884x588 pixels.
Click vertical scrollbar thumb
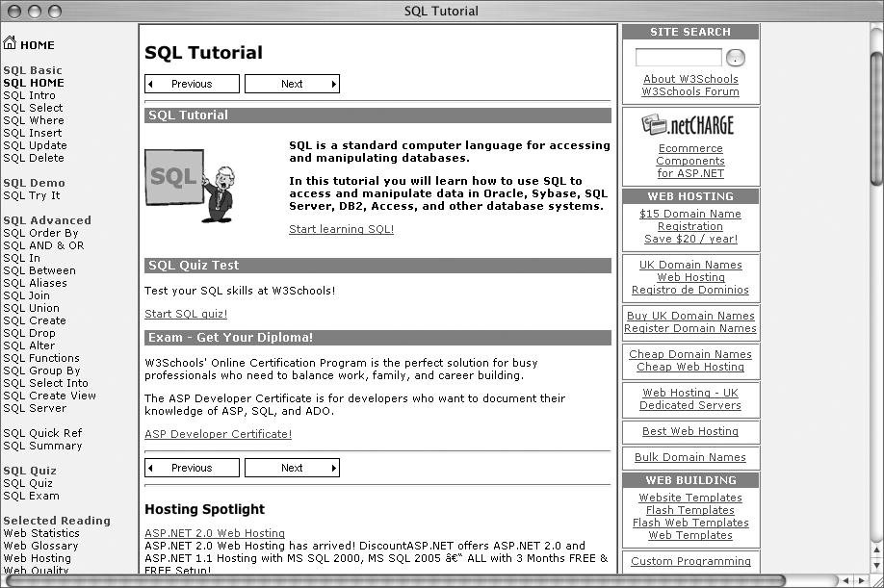click(876, 117)
